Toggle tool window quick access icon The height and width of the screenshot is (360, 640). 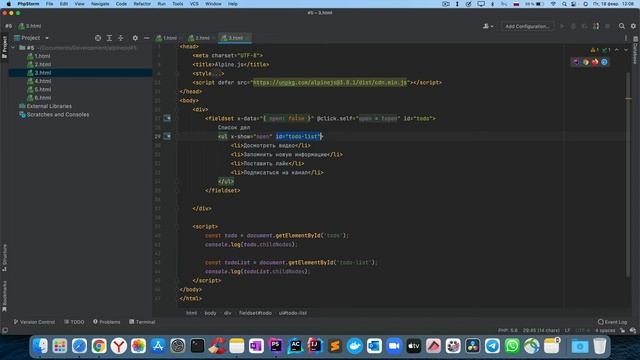5,331
